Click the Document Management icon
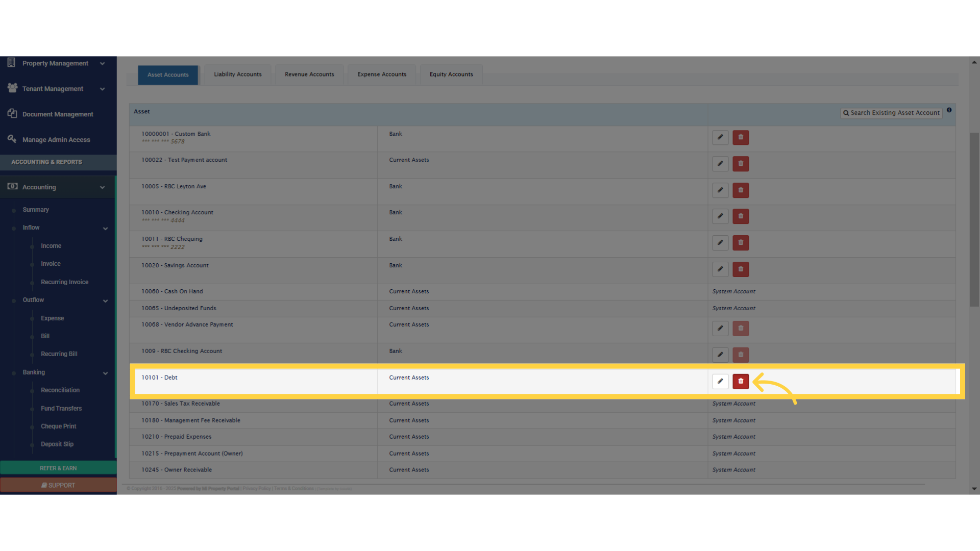 (12, 113)
